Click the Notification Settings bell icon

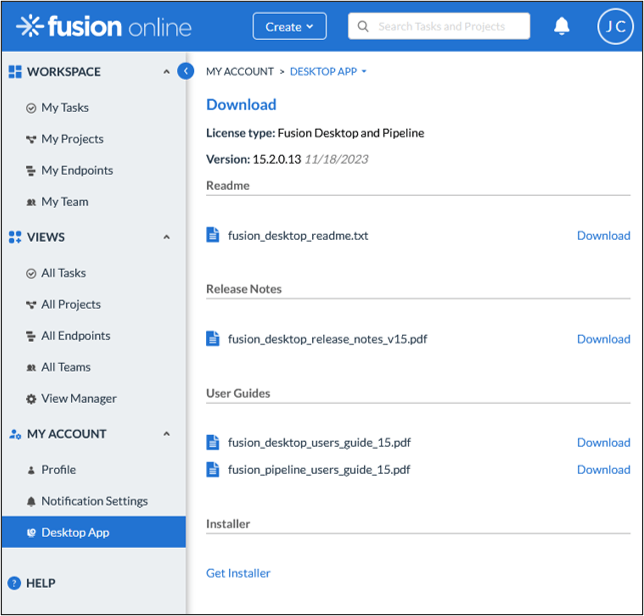coord(31,501)
